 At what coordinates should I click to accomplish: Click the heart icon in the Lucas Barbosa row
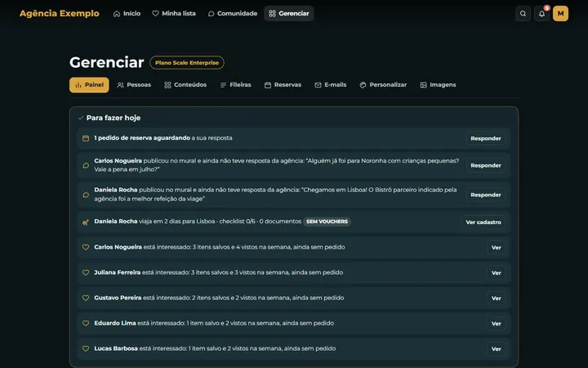(86, 348)
